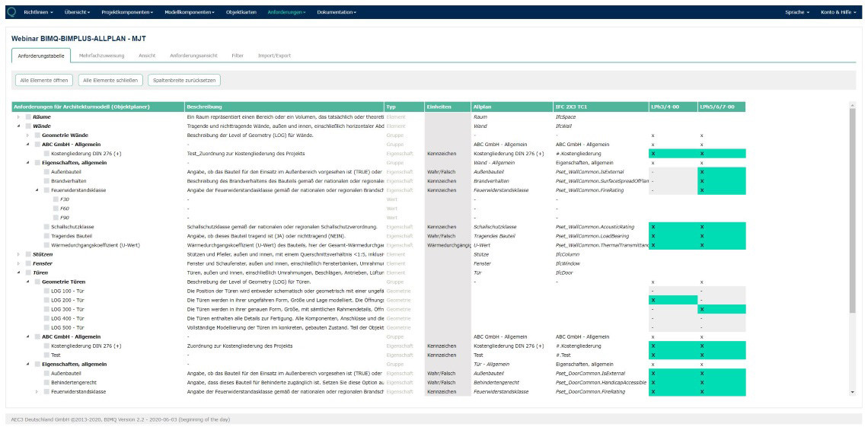Click the Alle Elemente öffnen button
Viewport: 868px width, 427px height.
click(x=44, y=80)
